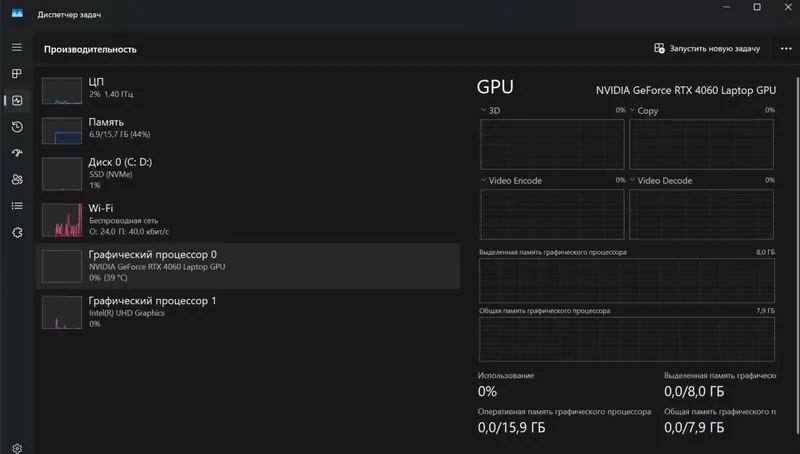Click the Task Manager app icon in title bar
This screenshot has width=800, height=454.
(x=17, y=14)
